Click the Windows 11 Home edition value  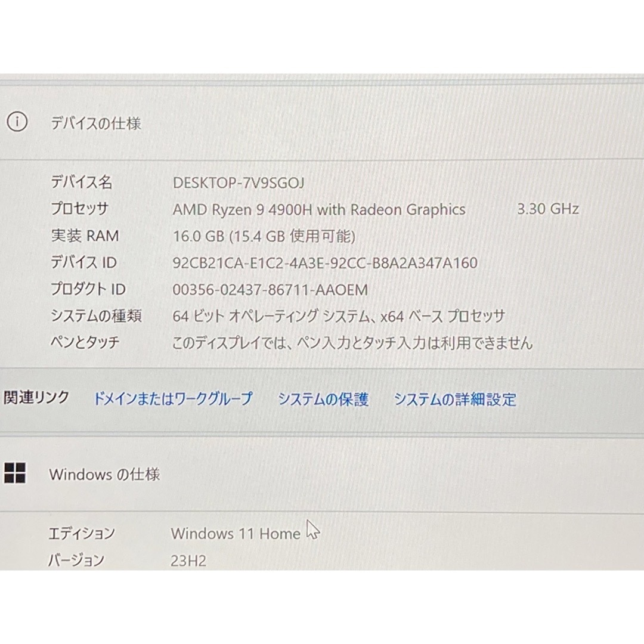pos(236,534)
